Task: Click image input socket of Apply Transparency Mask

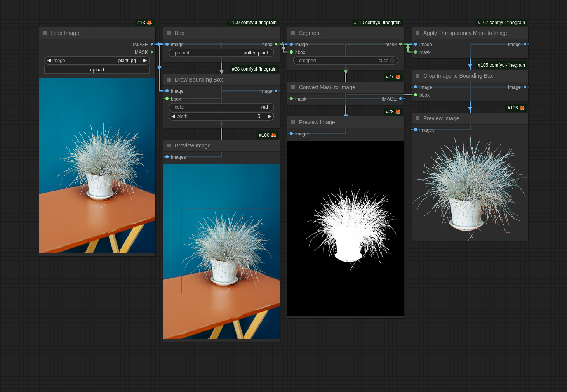Action: (416, 44)
